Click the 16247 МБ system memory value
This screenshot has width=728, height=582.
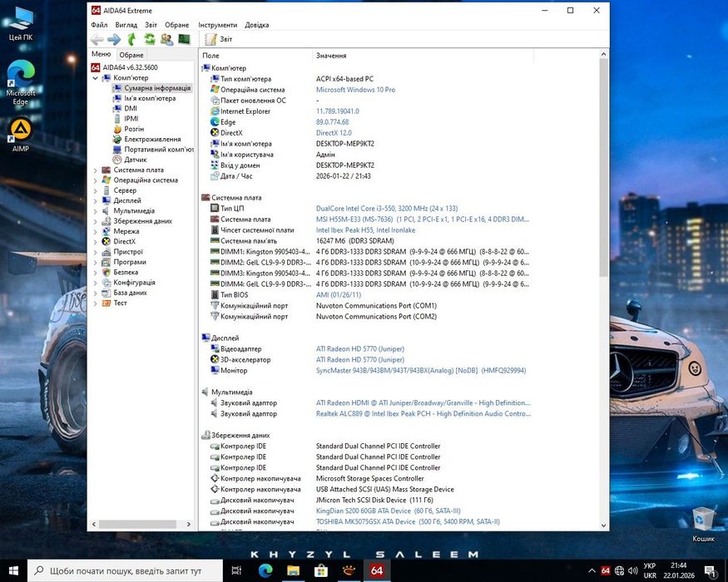coord(355,241)
